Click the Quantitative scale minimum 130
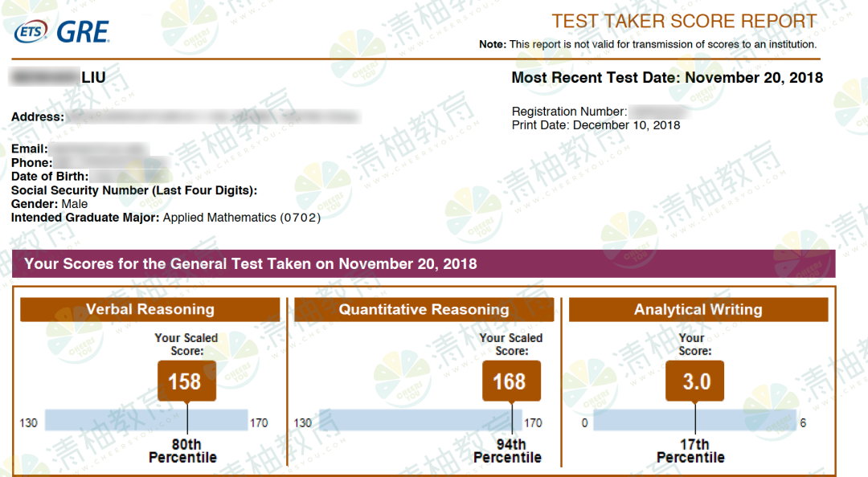This screenshot has height=477, width=868. [303, 423]
